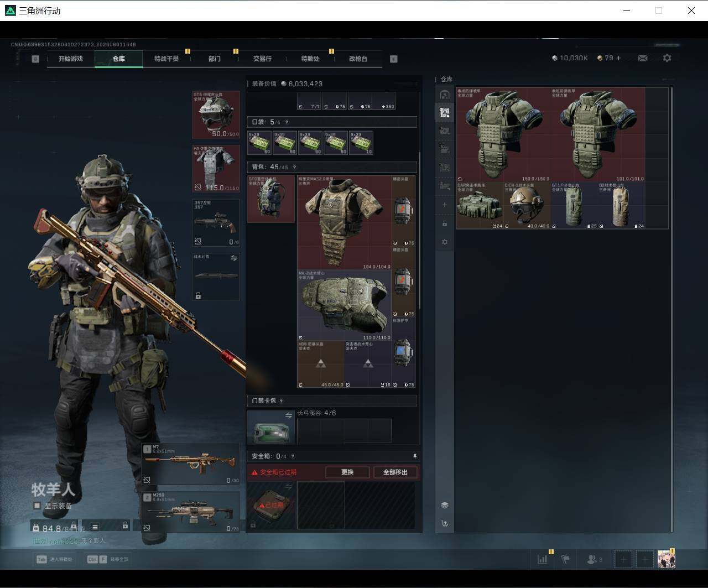Pin the 安全箱 section with the pin icon
The height and width of the screenshot is (588, 708).
[414, 456]
